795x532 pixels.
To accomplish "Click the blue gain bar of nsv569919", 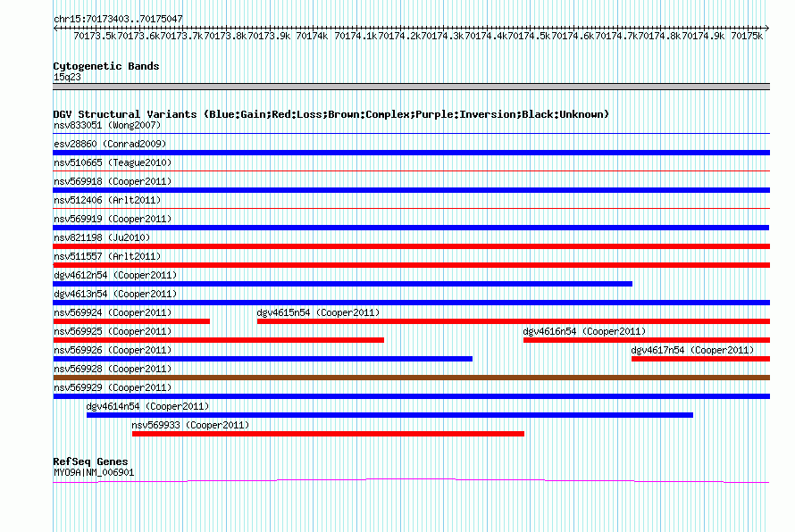I will (x=411, y=228).
